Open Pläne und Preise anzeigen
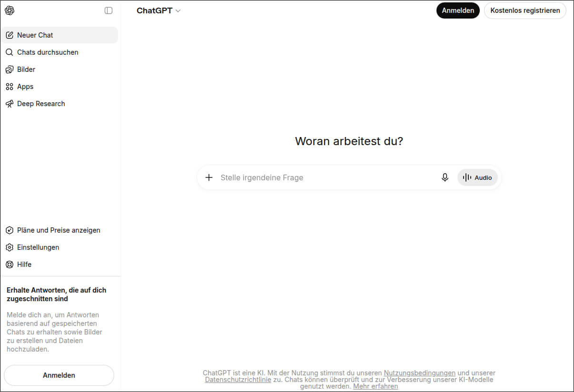This screenshot has width=574, height=392. click(59, 230)
